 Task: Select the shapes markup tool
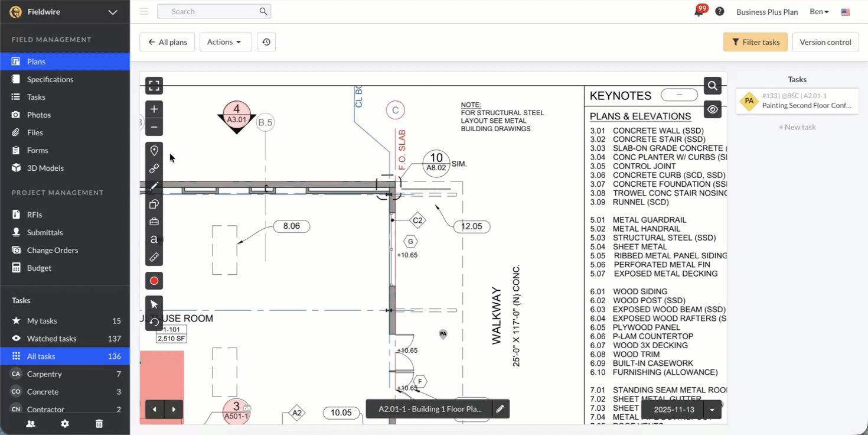[154, 204]
